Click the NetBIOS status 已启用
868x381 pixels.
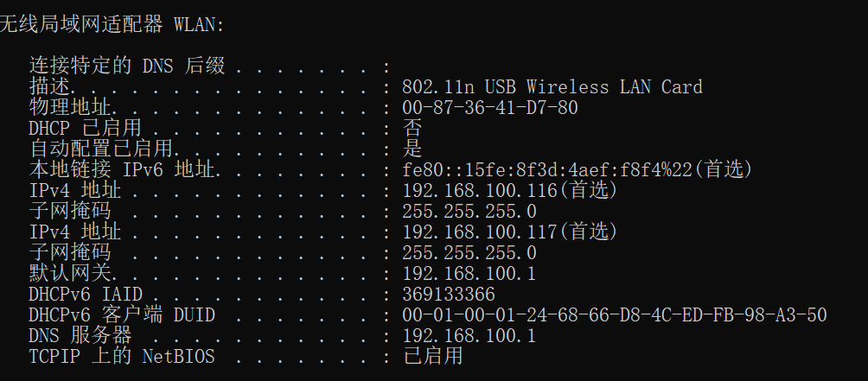(x=433, y=357)
